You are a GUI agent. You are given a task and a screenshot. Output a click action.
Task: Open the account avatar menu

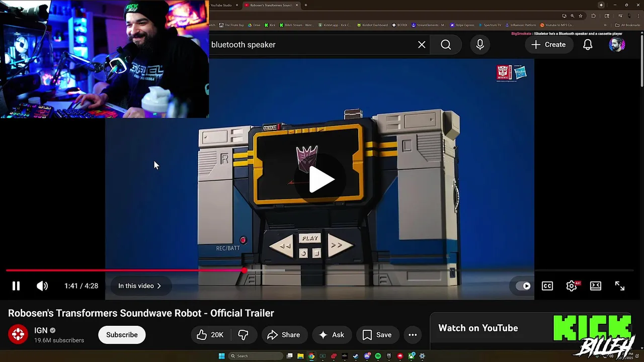pos(617,45)
